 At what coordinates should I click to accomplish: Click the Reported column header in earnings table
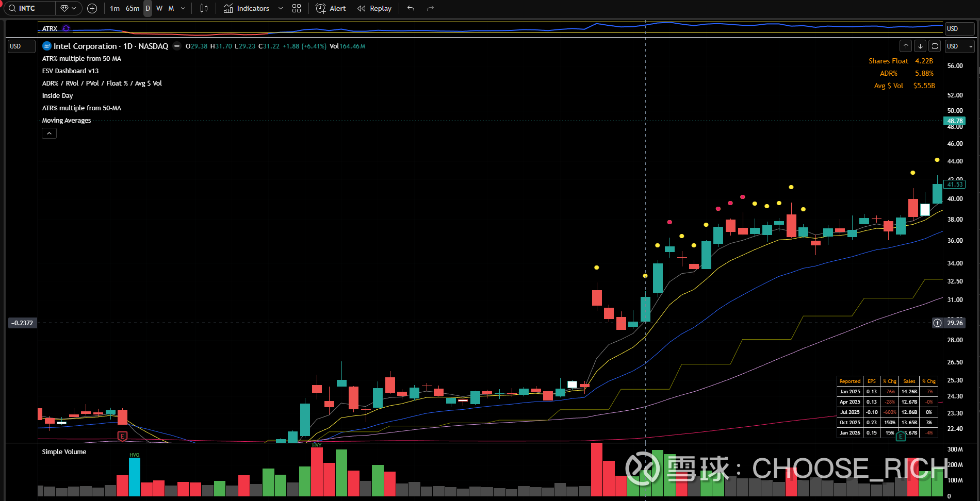coord(850,381)
